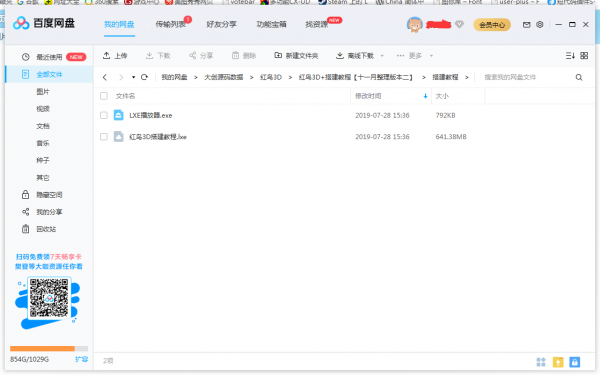Click the 扩容 expand storage link

point(82,359)
